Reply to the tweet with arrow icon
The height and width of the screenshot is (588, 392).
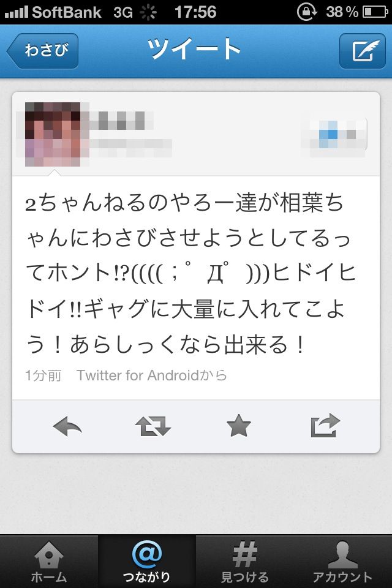[67, 426]
